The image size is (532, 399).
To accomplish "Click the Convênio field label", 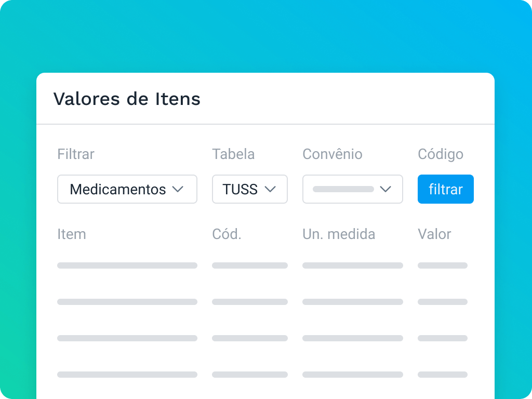I will click(x=332, y=154).
